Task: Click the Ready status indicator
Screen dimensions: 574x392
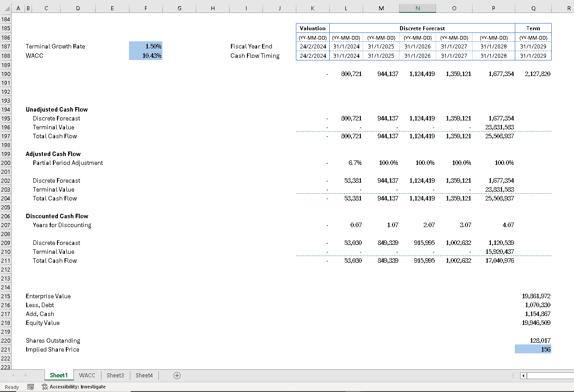Action: (x=12, y=387)
